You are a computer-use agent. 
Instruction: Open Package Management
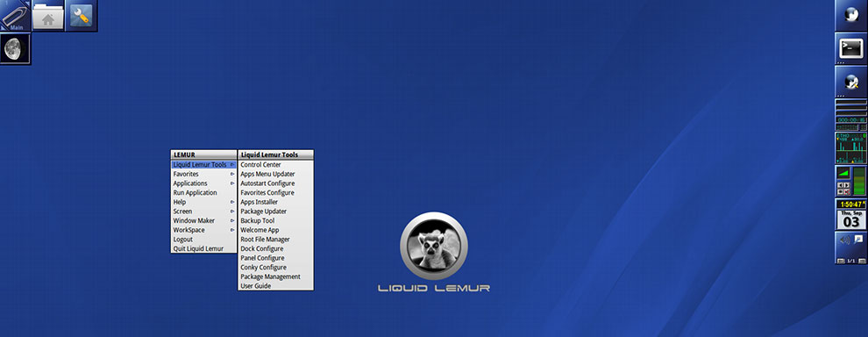pyautogui.click(x=275, y=276)
